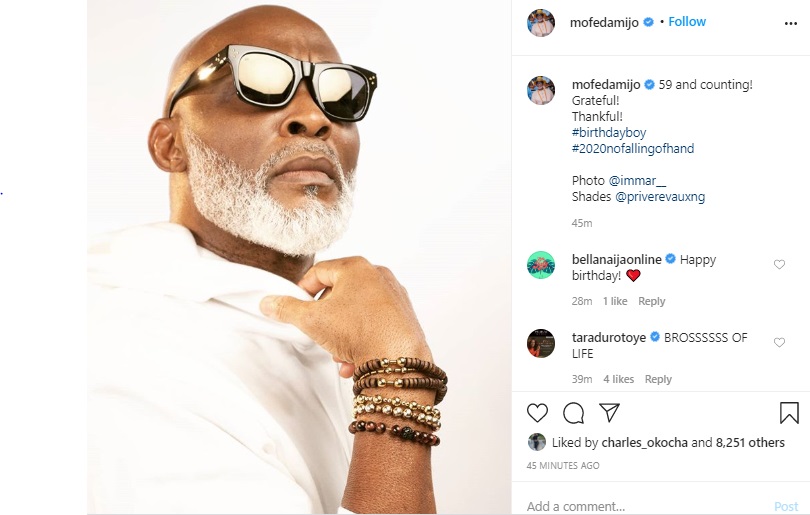Save post with bookmark icon
This screenshot has height=515, width=810.
pyautogui.click(x=789, y=413)
